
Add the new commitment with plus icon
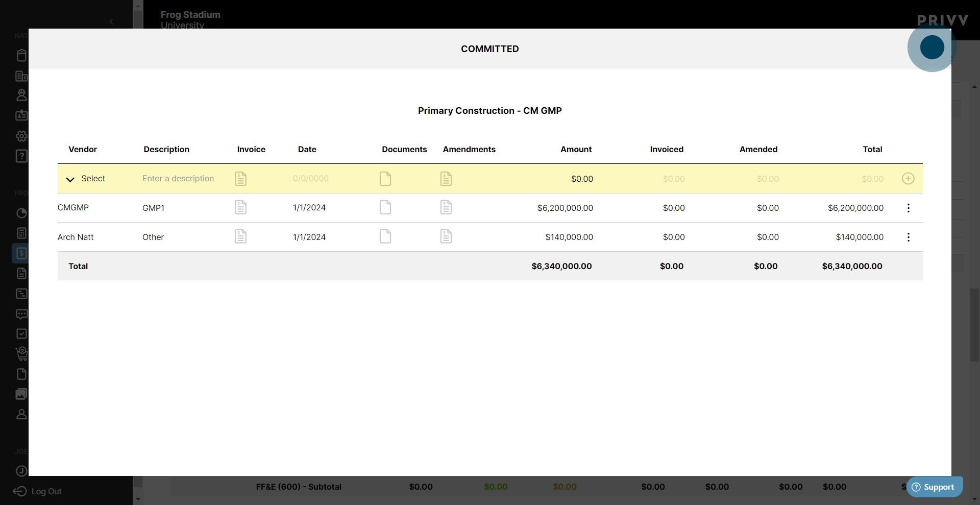click(x=908, y=179)
